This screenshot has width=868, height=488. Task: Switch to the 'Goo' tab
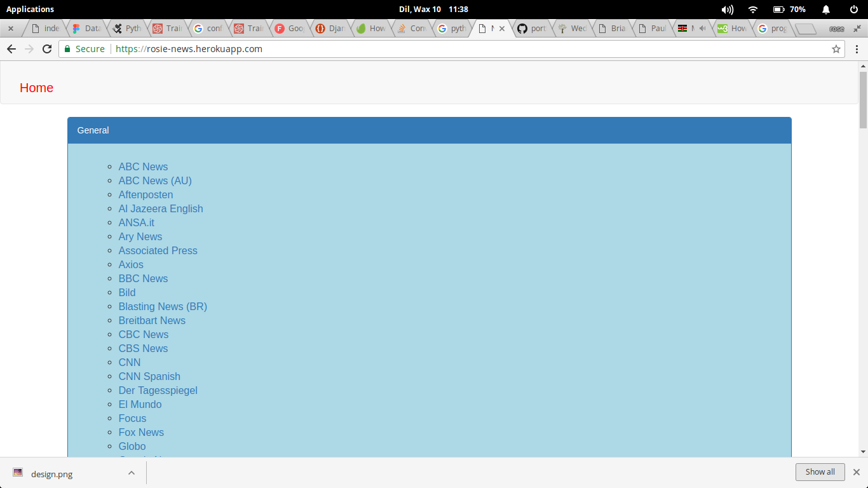(290, 29)
